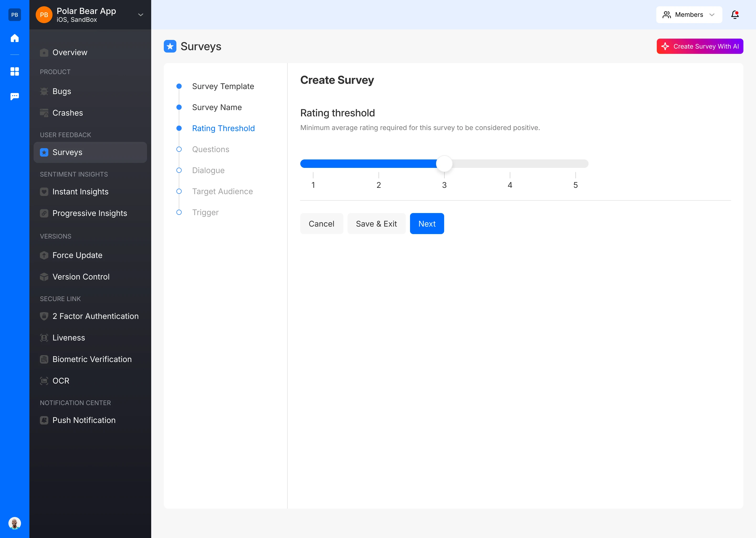Screen dimensions: 756x538
Task: Click the home icon in left rail
Action: point(14,38)
